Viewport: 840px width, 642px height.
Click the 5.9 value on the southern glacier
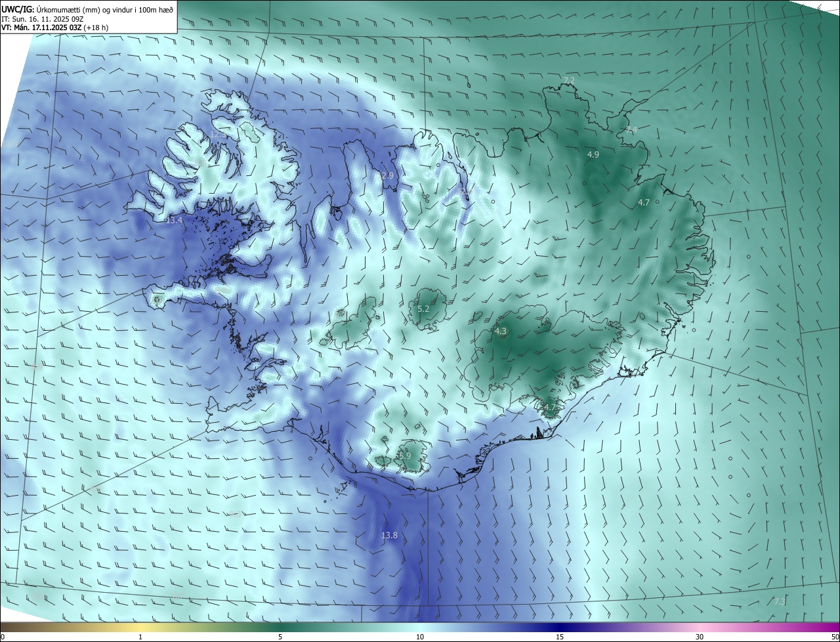404,456
